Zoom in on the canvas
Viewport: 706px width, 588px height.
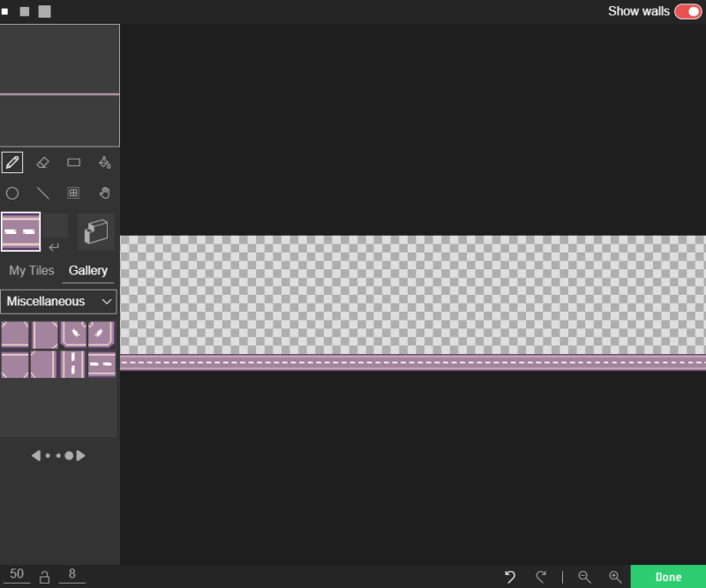point(615,577)
